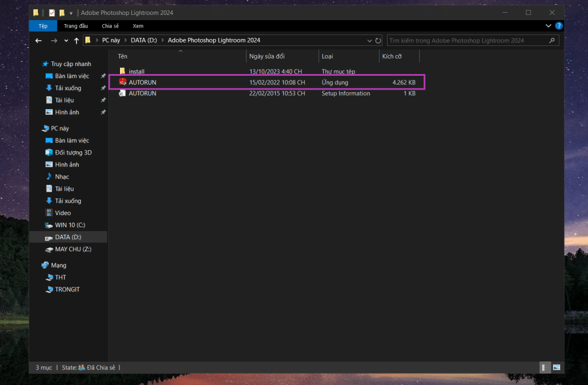This screenshot has height=385, width=588.
Task: Click date 22/02/2015 10:53 CH
Action: point(277,94)
